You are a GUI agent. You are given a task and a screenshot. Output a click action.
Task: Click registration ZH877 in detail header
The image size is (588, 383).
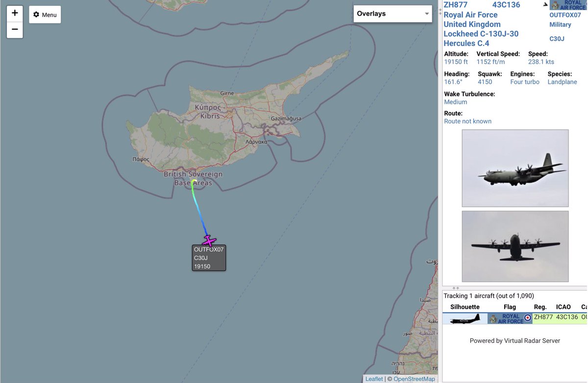click(456, 5)
